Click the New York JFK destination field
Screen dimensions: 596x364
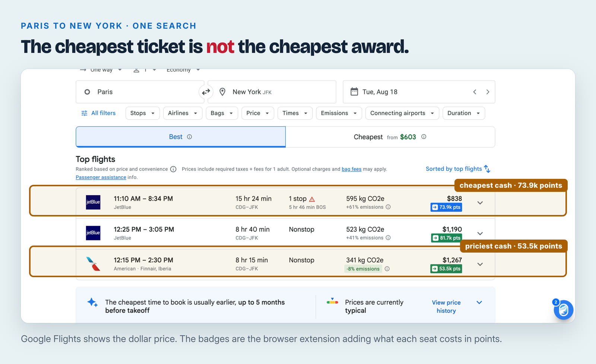click(272, 92)
